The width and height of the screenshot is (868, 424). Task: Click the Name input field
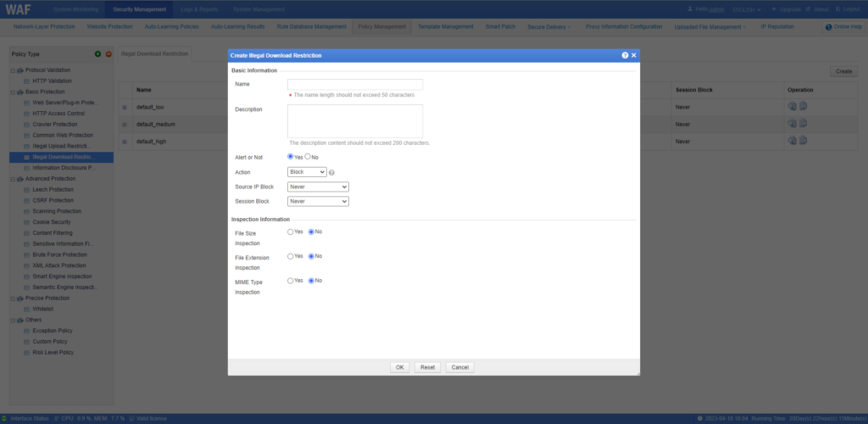click(x=355, y=84)
